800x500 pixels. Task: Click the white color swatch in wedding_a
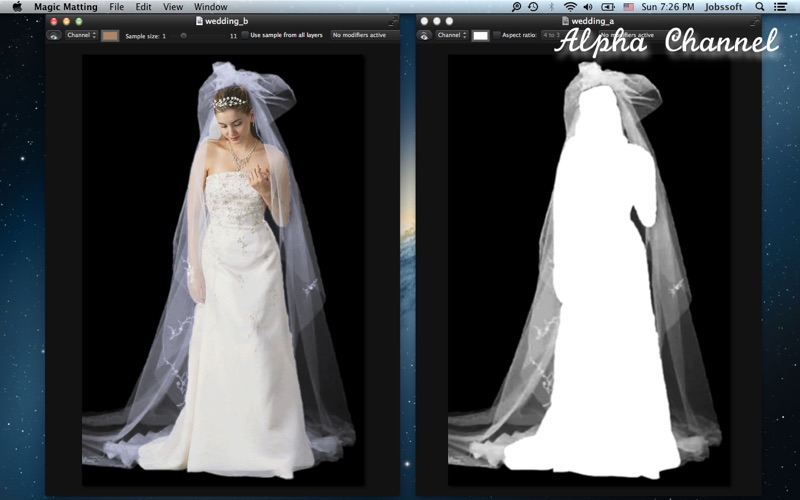tap(480, 36)
